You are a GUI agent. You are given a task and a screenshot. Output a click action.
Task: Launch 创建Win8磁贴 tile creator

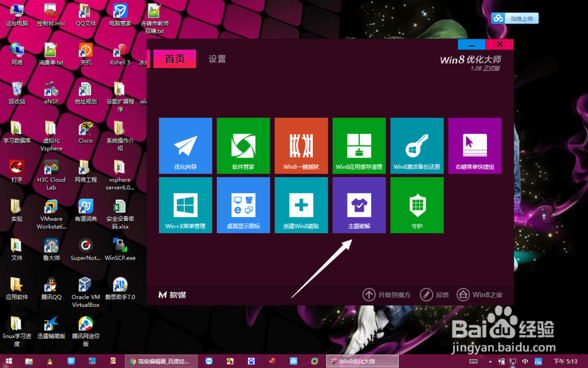301,204
